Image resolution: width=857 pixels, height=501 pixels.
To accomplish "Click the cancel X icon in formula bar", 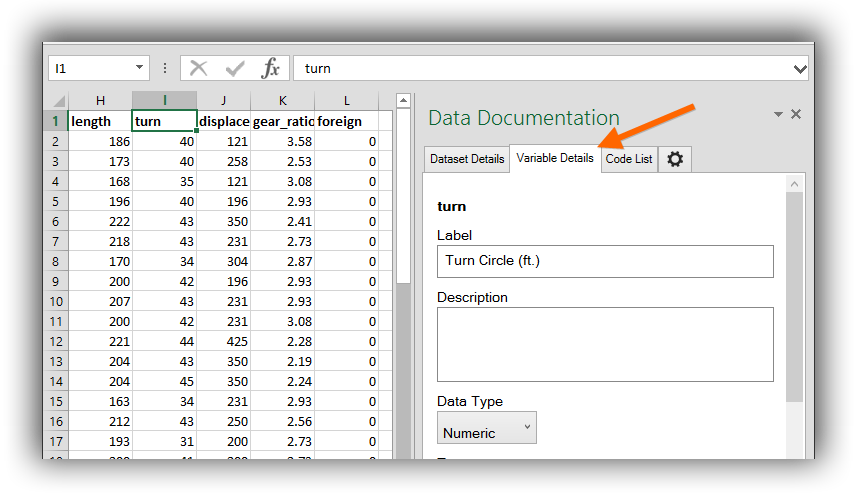I will click(198, 68).
